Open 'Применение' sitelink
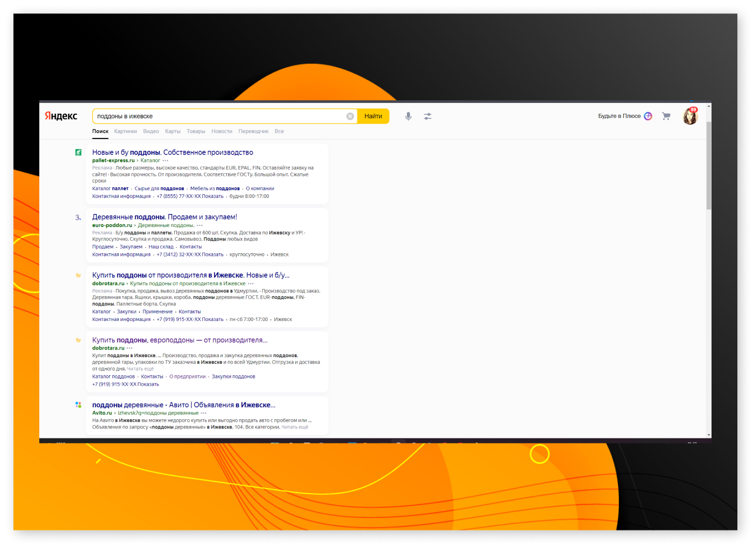The height and width of the screenshot is (549, 756). click(x=158, y=312)
